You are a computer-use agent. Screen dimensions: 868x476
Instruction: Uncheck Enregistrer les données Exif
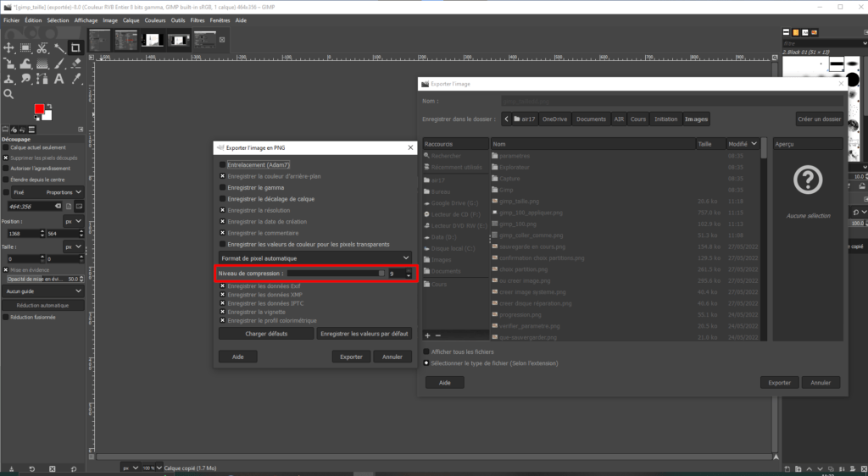pyautogui.click(x=223, y=286)
